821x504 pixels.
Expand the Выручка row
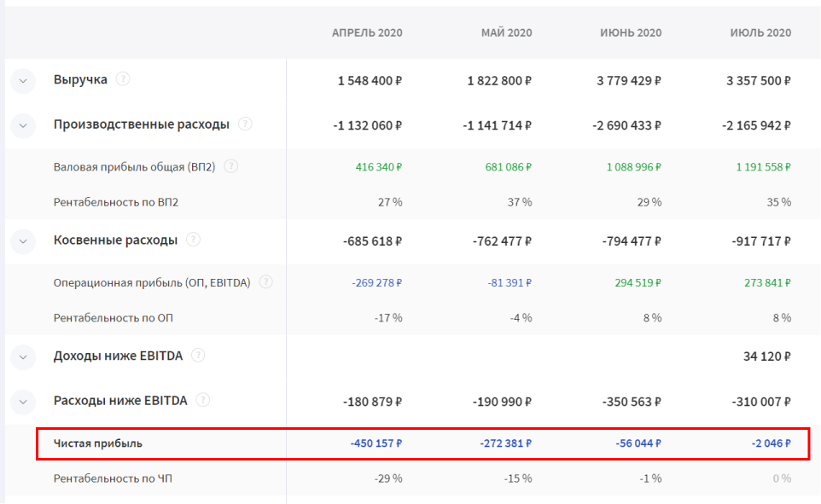click(23, 81)
